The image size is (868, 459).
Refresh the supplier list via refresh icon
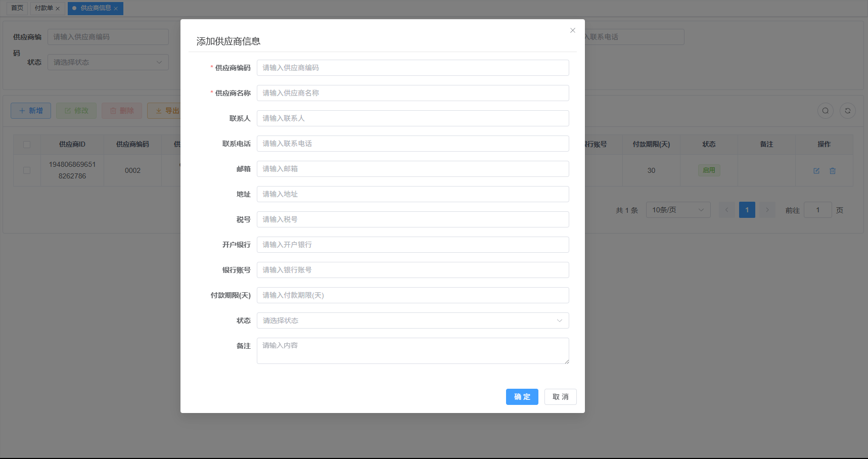pyautogui.click(x=848, y=110)
